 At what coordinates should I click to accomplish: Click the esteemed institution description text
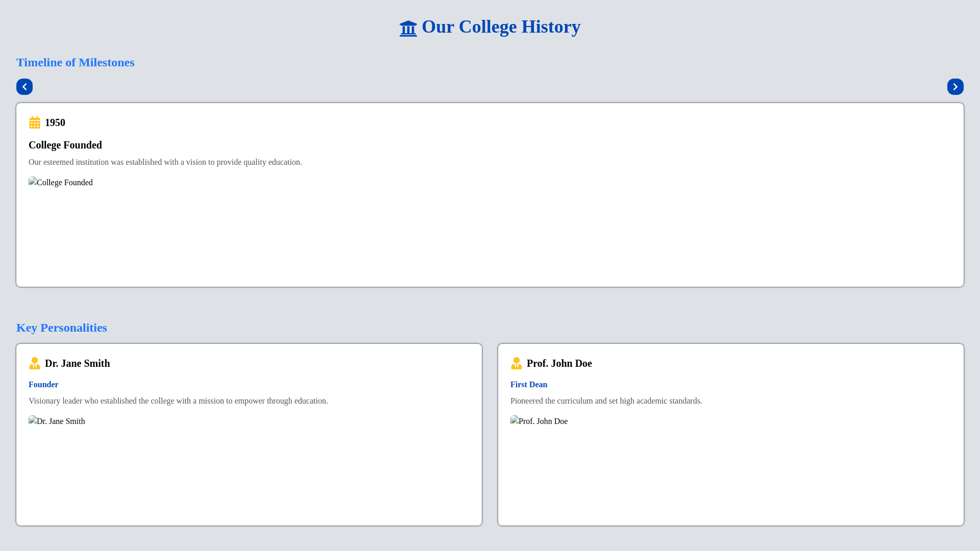tap(165, 162)
